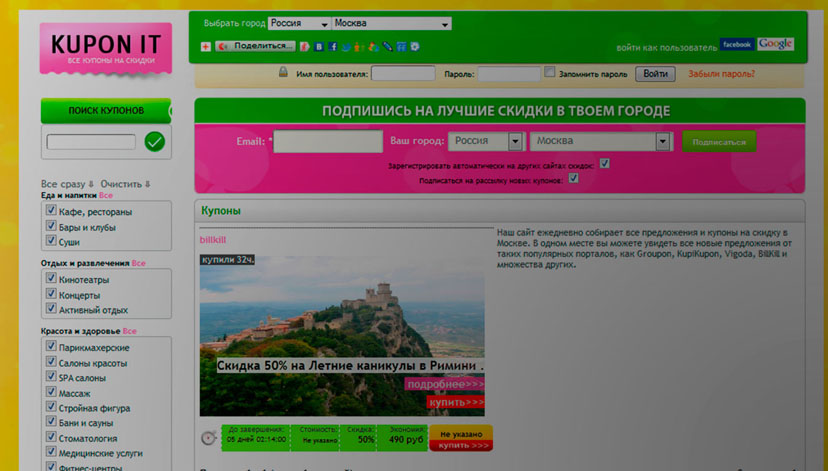Select all Отдых и развлечения via Все link
This screenshot has width=828, height=471.
[138, 263]
